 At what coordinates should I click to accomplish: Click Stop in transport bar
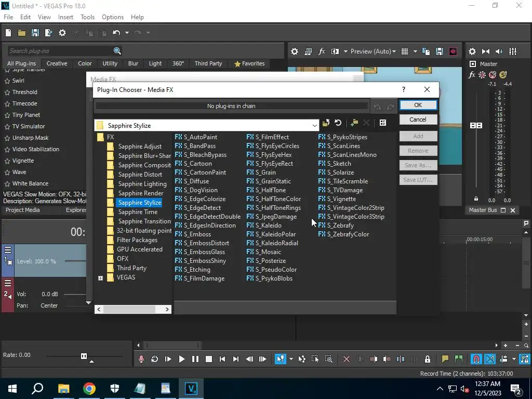click(209, 359)
